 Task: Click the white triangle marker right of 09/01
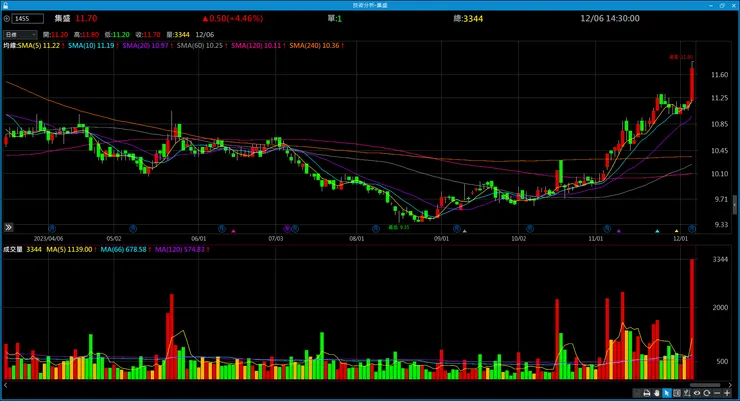pyautogui.click(x=465, y=231)
